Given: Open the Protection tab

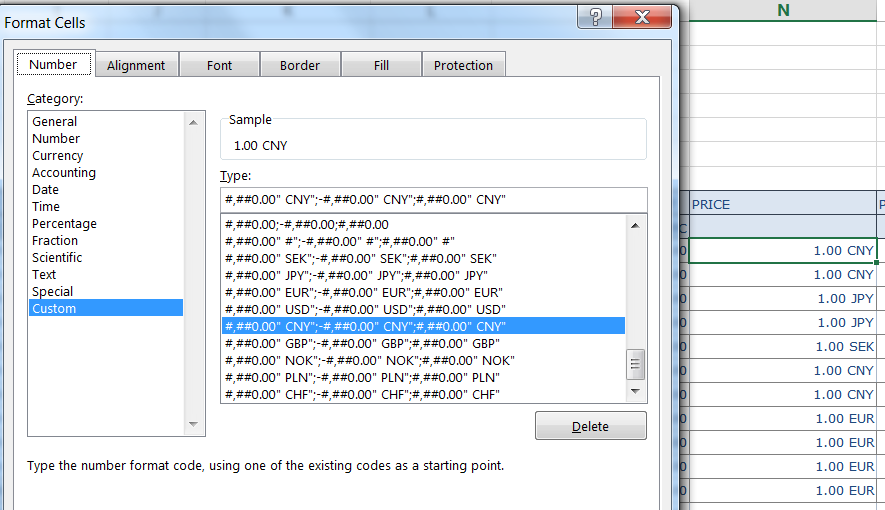Looking at the screenshot, I should (463, 65).
